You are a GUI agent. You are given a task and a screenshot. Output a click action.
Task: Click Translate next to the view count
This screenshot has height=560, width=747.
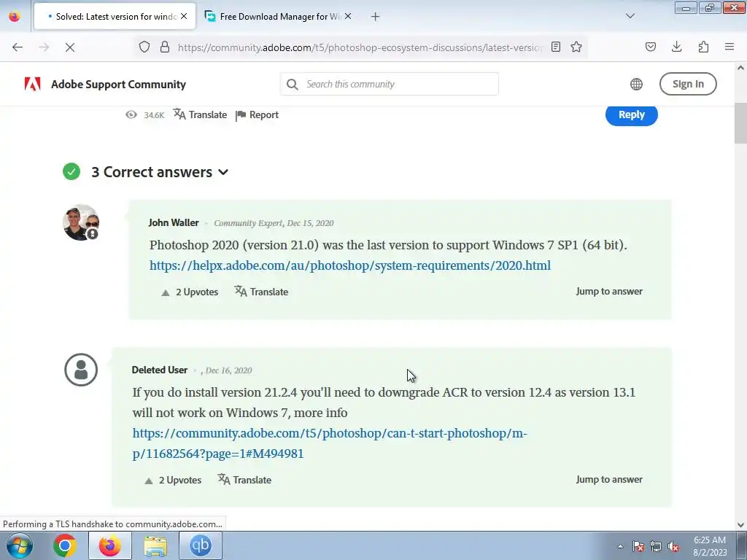pyautogui.click(x=200, y=114)
